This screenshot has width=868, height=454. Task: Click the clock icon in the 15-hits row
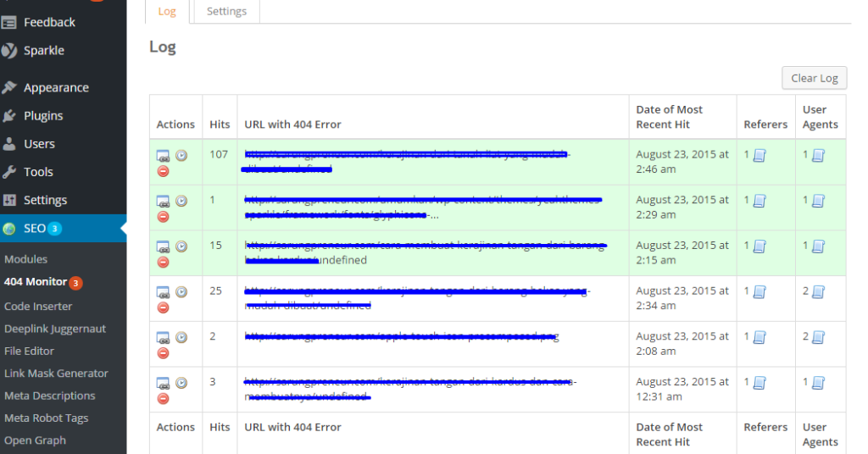tap(181, 246)
